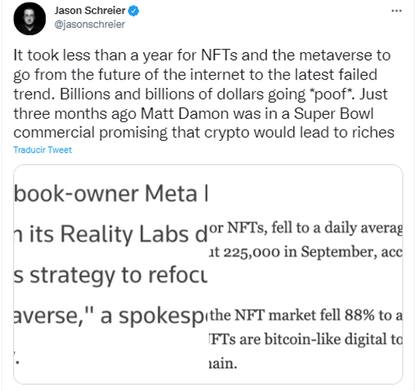Open the @jasonschreier handle
The height and width of the screenshot is (391, 420).
click(89, 24)
